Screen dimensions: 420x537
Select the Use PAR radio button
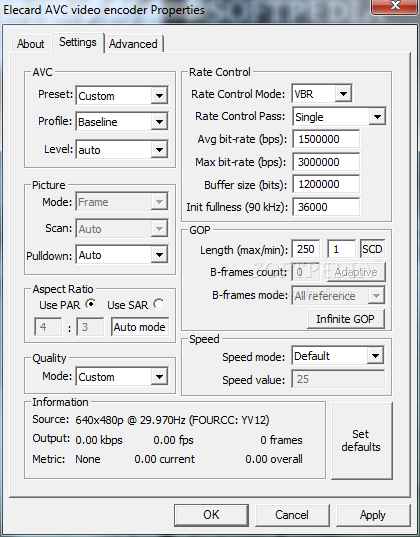pyautogui.click(x=90, y=304)
